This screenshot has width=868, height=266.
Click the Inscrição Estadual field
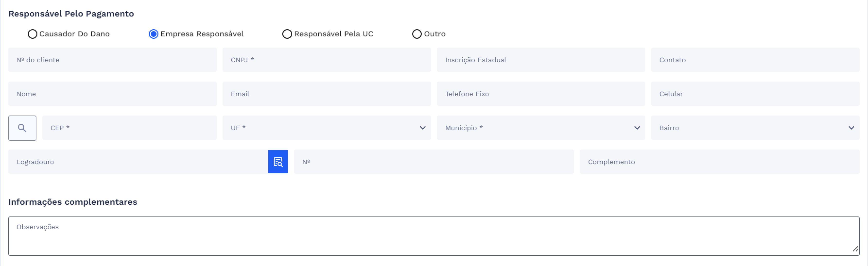coord(540,60)
